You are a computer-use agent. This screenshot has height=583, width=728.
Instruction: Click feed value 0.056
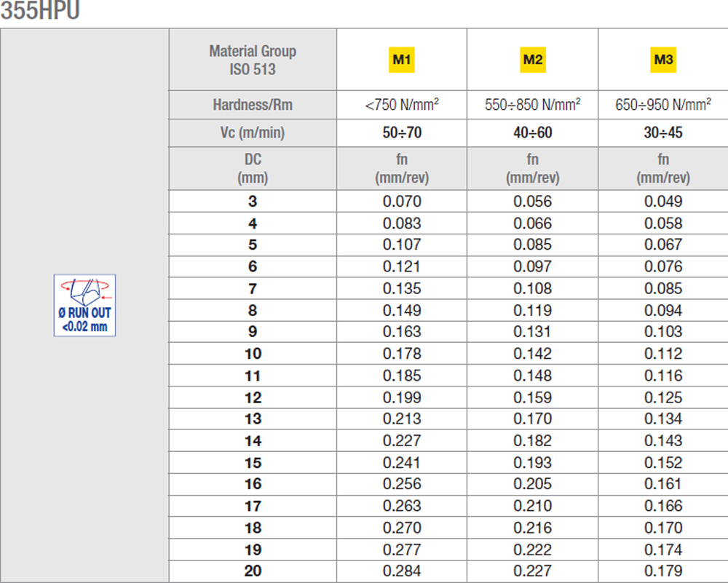point(533,201)
